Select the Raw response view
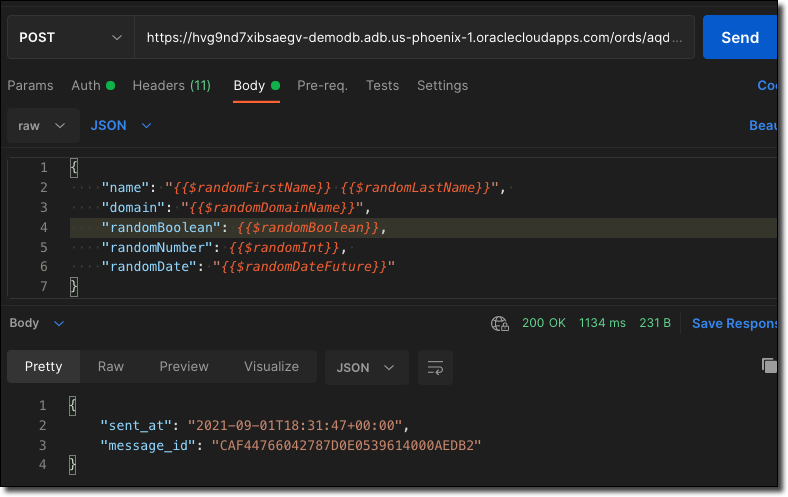Image resolution: width=788 pixels, height=497 pixels. [111, 366]
